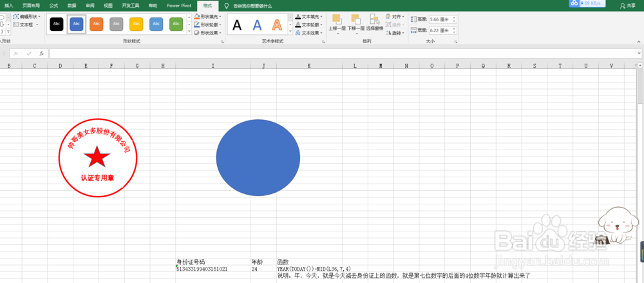
Task: Apply the black Abc shape style
Action: point(57,24)
